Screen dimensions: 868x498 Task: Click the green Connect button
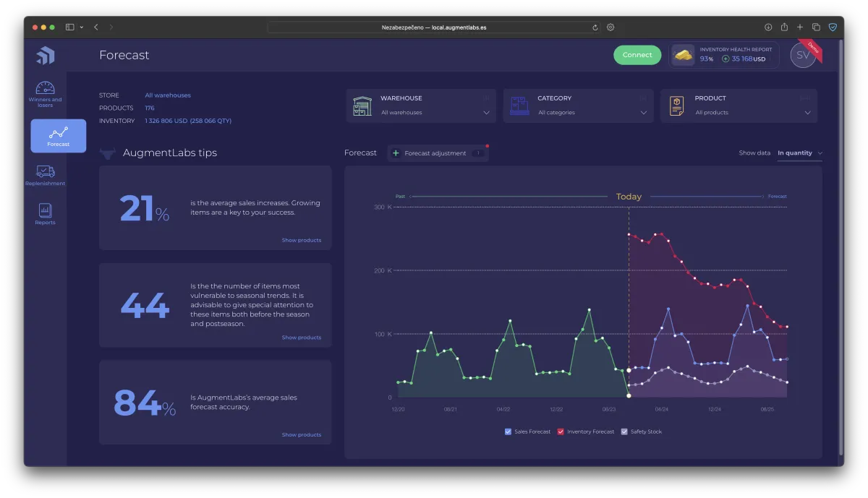point(637,55)
